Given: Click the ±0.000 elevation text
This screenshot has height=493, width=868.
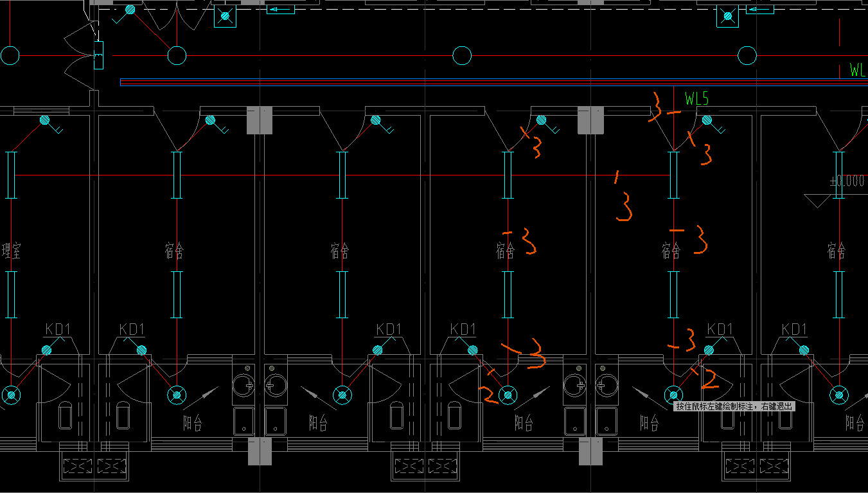Looking at the screenshot, I should [x=847, y=181].
